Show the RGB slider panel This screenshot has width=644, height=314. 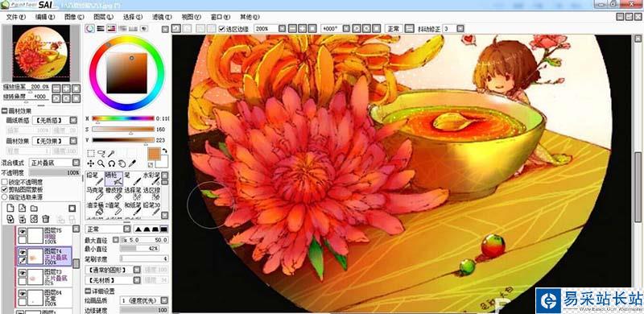click(101, 28)
